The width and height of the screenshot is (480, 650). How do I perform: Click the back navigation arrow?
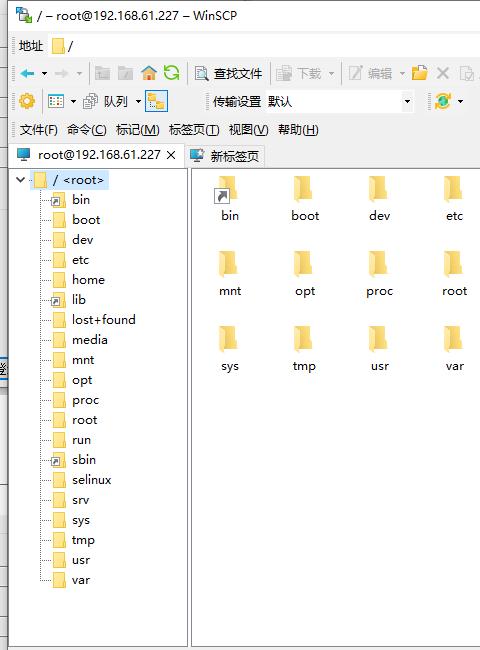27,74
